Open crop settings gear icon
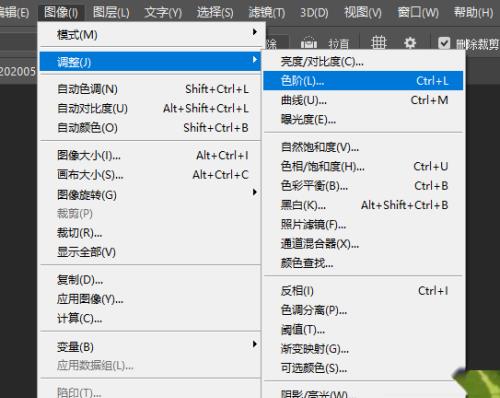This screenshot has height=398, width=500. [x=410, y=43]
